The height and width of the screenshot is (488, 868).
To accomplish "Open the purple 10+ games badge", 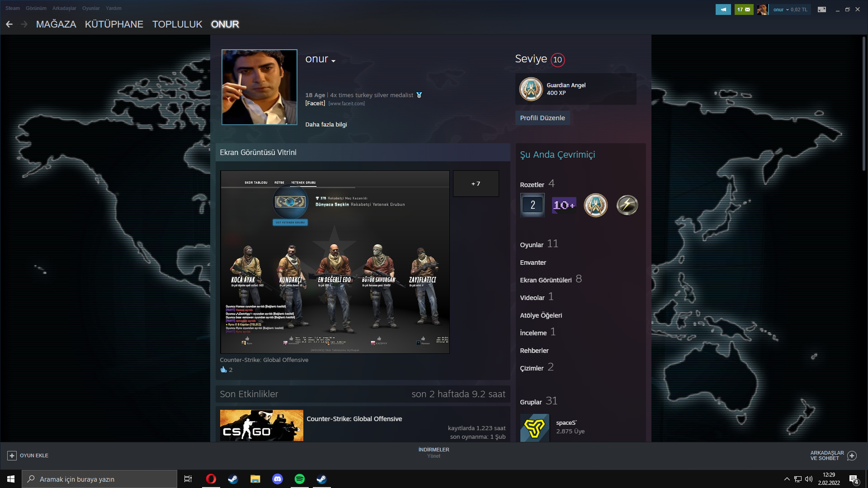I will (564, 205).
